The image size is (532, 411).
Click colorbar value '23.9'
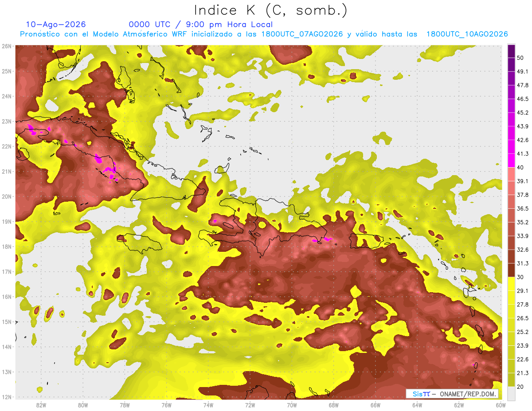click(522, 345)
